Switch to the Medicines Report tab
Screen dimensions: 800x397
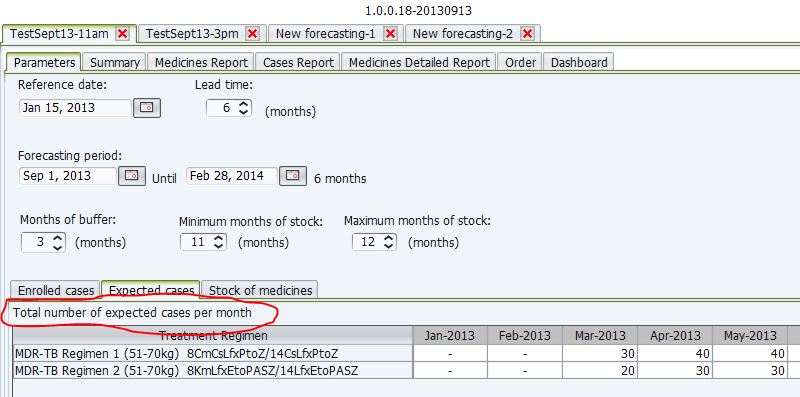[x=201, y=63]
